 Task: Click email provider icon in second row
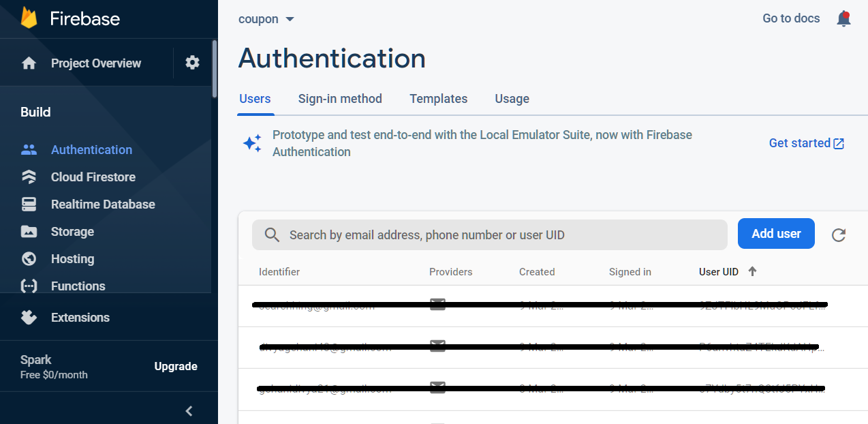437,346
